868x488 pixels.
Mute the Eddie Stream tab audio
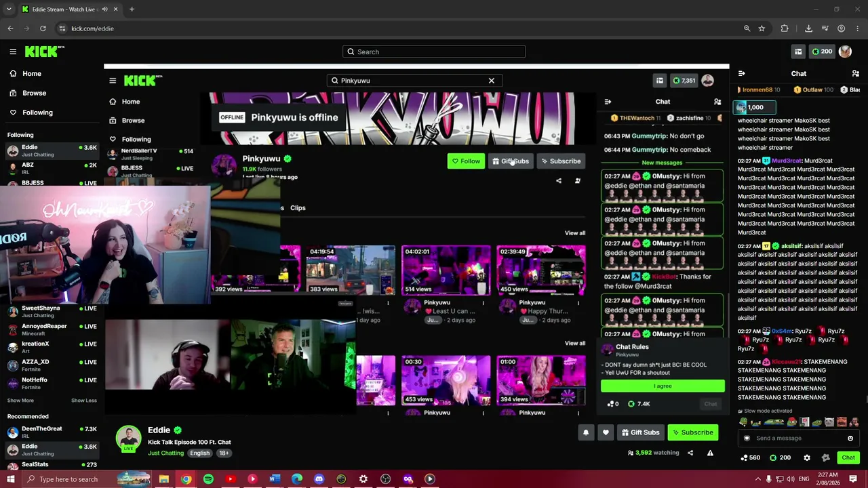pos(104,9)
